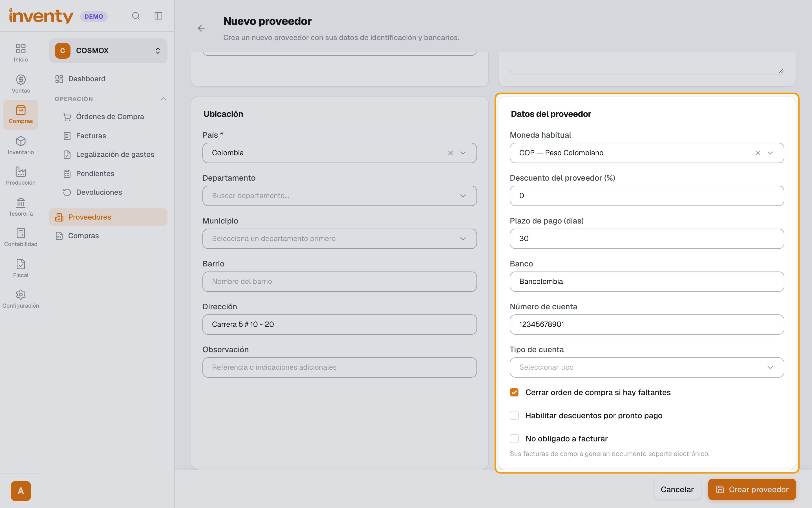Screen dimensions: 812x508
Task: Focus the Descuento del proveedor field
Action: [647, 196]
